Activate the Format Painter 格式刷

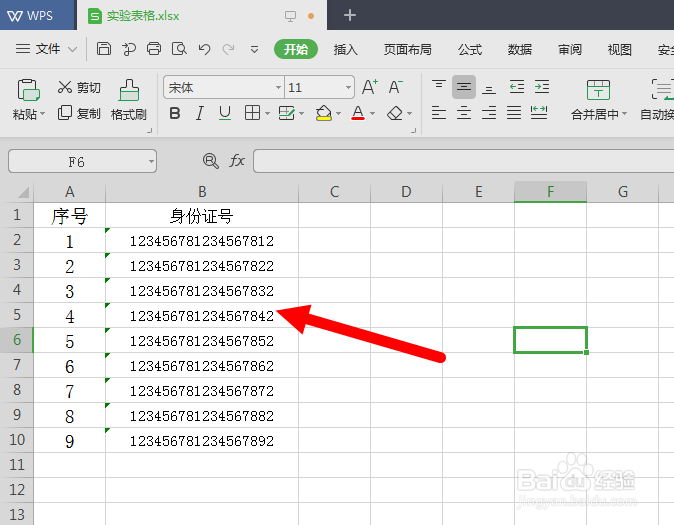(129, 100)
